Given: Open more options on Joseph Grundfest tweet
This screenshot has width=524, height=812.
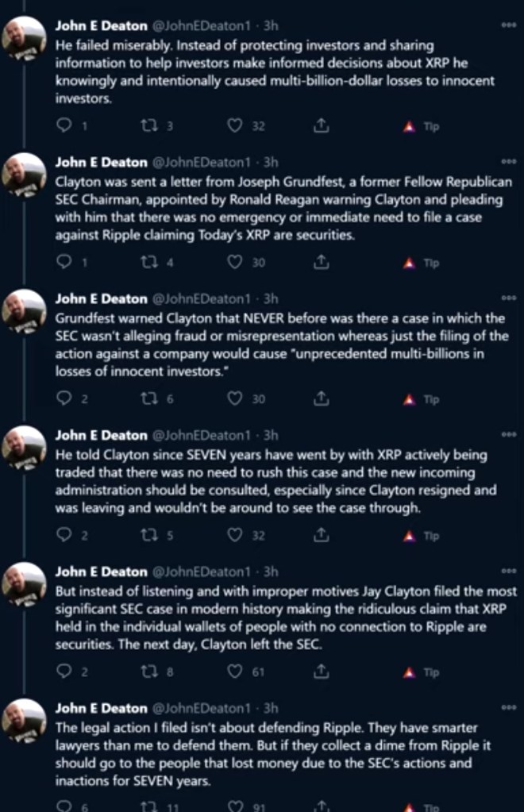Looking at the screenshot, I should pyautogui.click(x=509, y=162).
